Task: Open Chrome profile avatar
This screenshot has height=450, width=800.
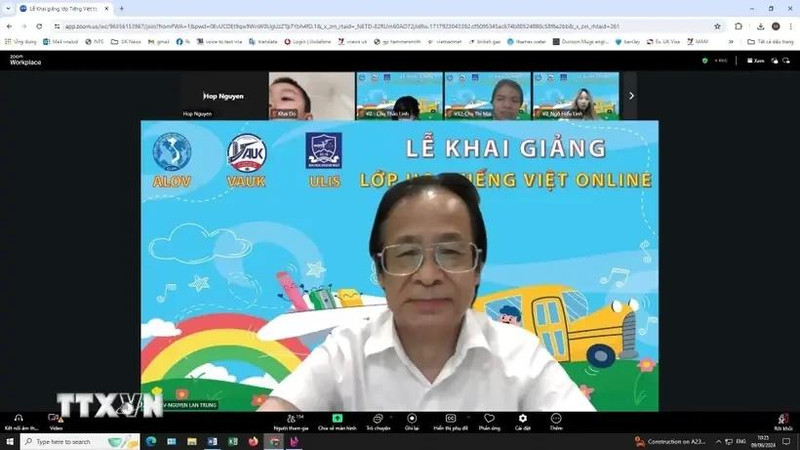Action: [x=776, y=26]
